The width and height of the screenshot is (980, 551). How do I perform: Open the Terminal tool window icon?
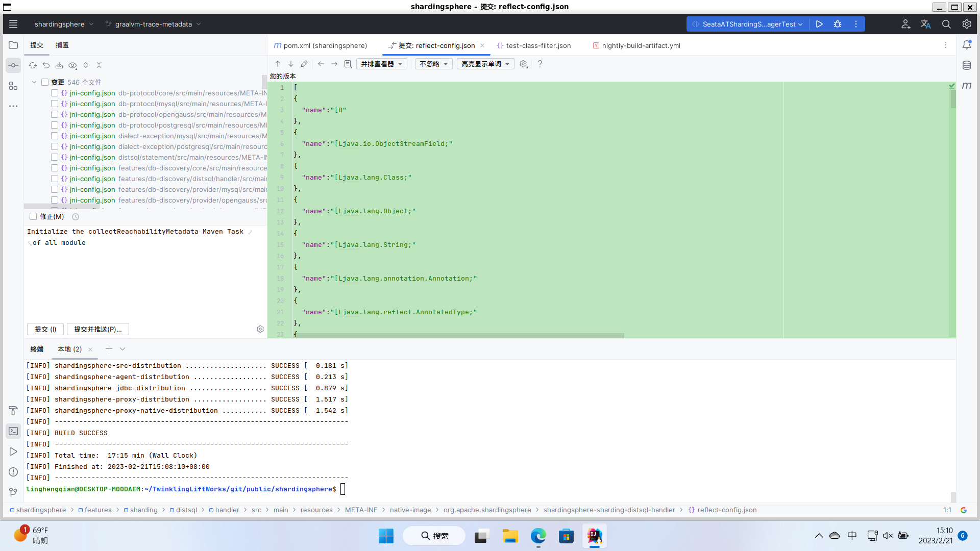(x=13, y=431)
